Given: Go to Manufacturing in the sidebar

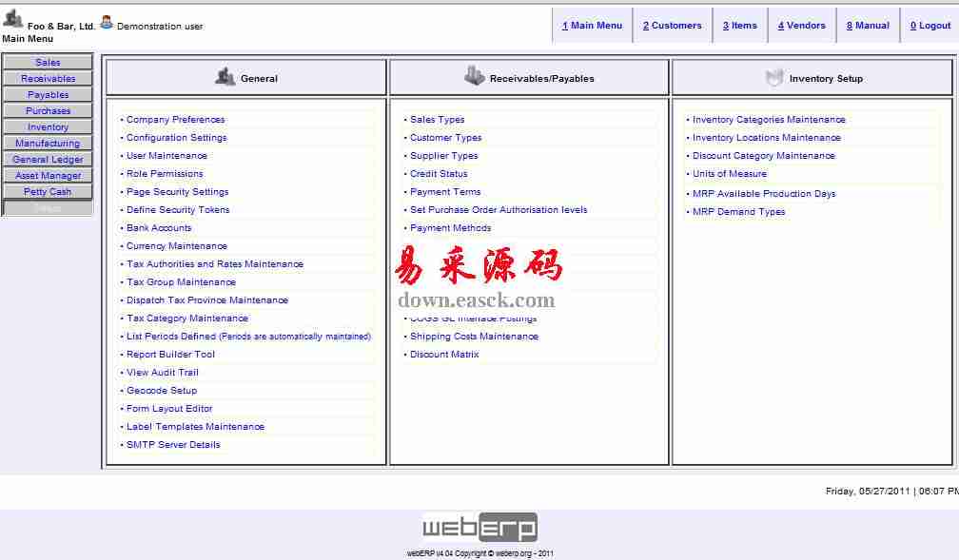Looking at the screenshot, I should point(48,144).
